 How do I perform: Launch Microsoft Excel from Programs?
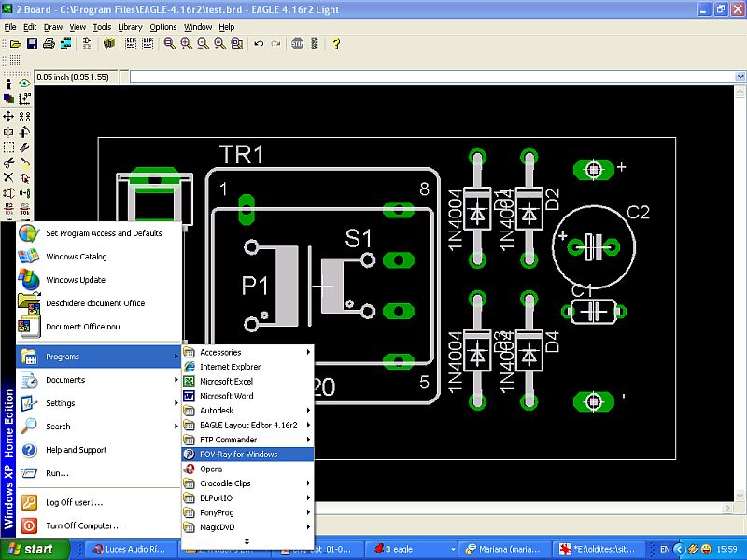pos(247,382)
